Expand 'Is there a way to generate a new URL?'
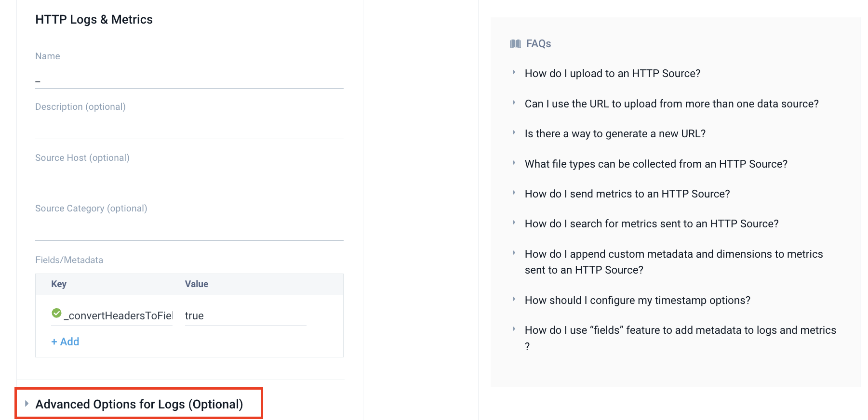The height and width of the screenshot is (420, 868). point(614,133)
